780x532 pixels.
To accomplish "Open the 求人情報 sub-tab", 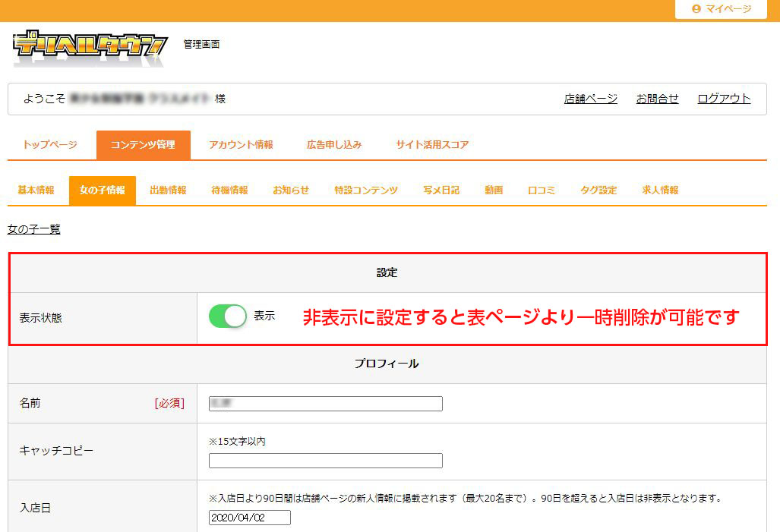I will 660,190.
